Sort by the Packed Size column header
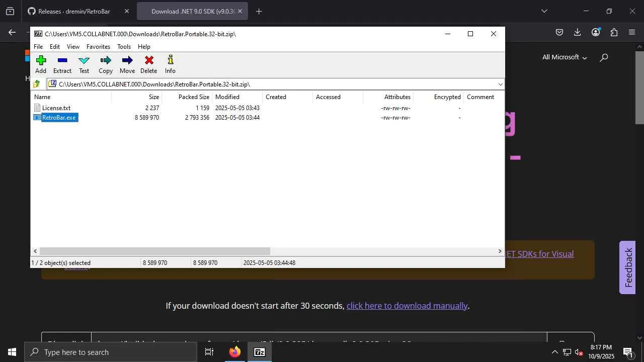644x362 pixels. point(187,97)
